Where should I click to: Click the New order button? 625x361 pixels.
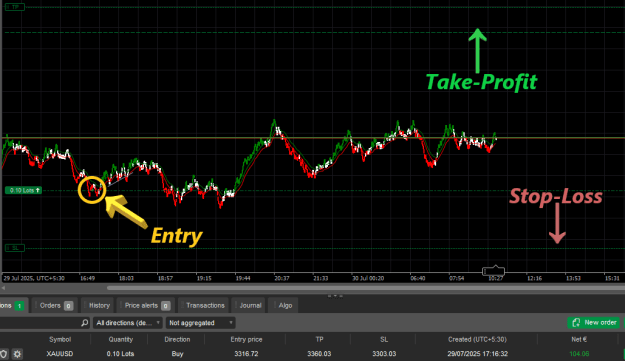pos(594,322)
